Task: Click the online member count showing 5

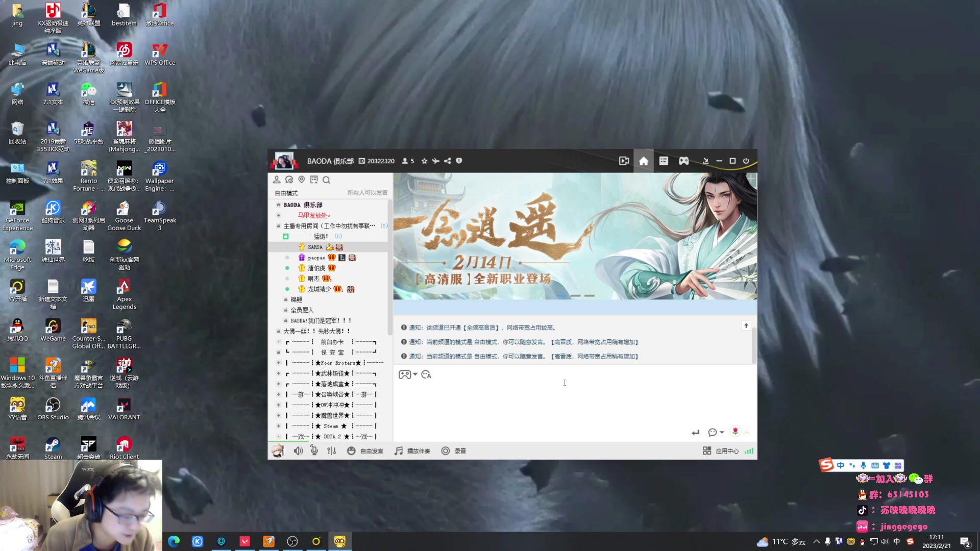Action: point(408,161)
